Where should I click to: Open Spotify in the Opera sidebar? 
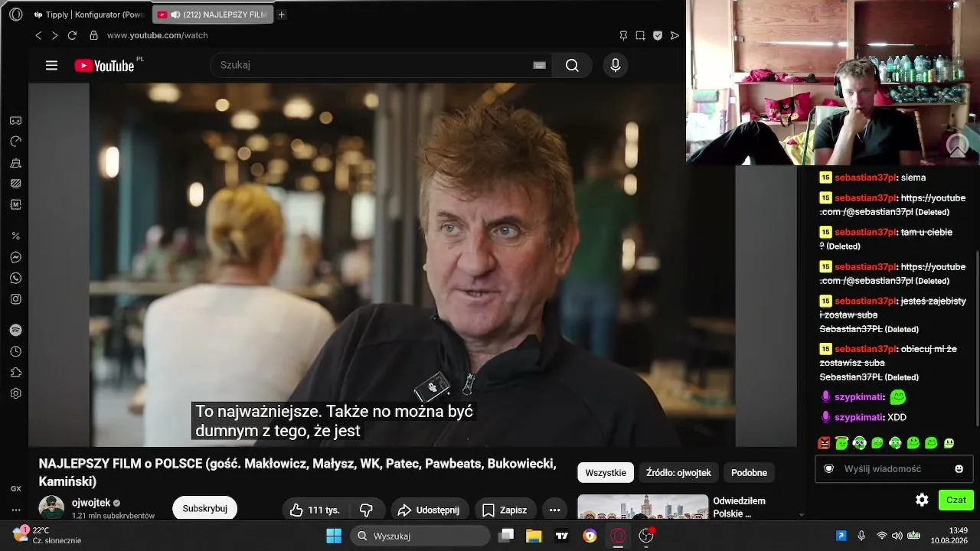point(15,330)
